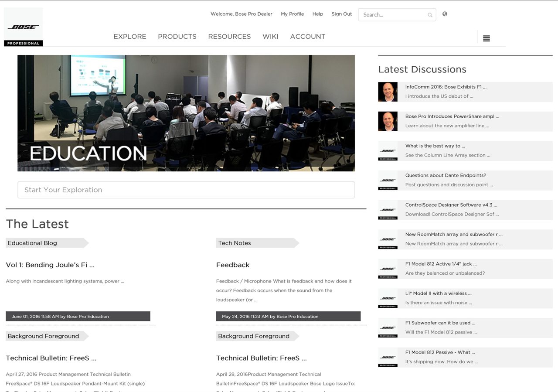Open 'F1 Subwoofer can it be used' discussion
The height and width of the screenshot is (392, 558).
click(x=440, y=323)
